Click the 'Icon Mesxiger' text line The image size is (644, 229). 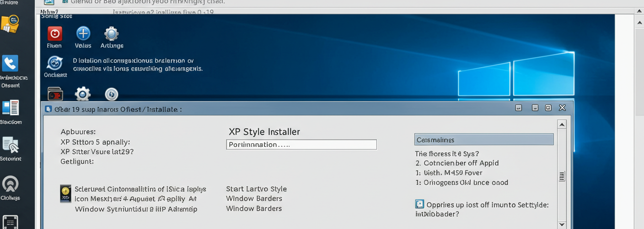click(x=135, y=199)
